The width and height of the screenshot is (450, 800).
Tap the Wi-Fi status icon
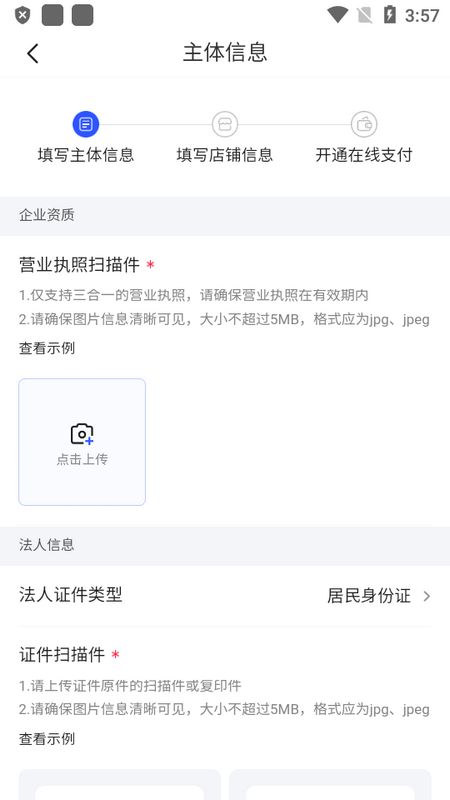pos(337,15)
